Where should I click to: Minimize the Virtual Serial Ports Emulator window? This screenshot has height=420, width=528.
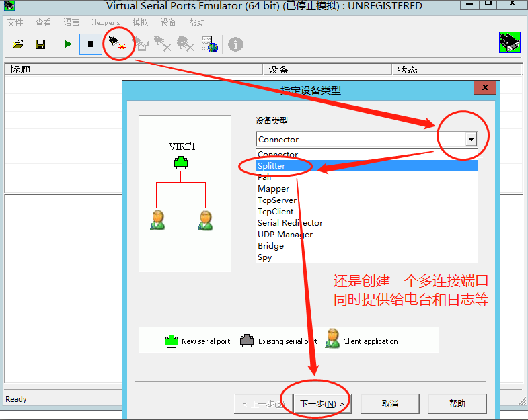pyautogui.click(x=469, y=5)
